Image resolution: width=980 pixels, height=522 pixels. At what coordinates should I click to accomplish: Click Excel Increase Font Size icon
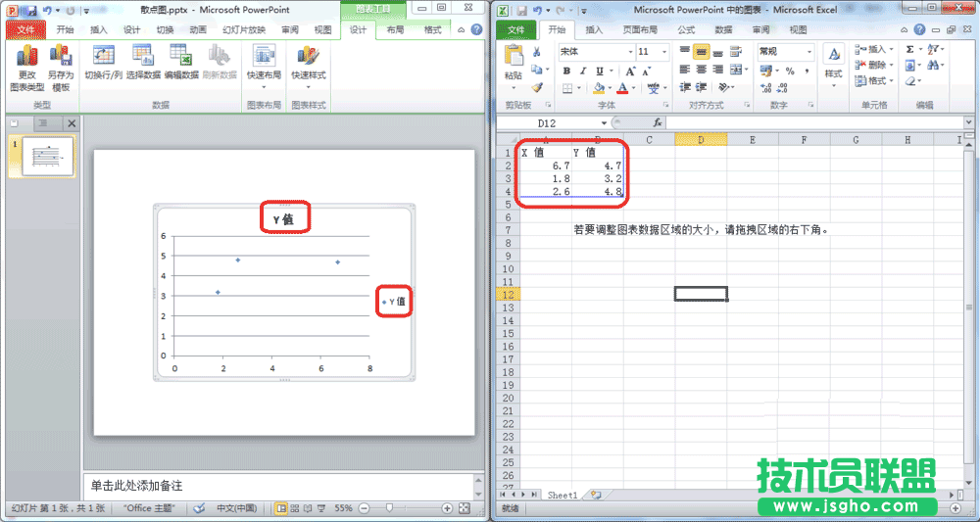pos(630,71)
